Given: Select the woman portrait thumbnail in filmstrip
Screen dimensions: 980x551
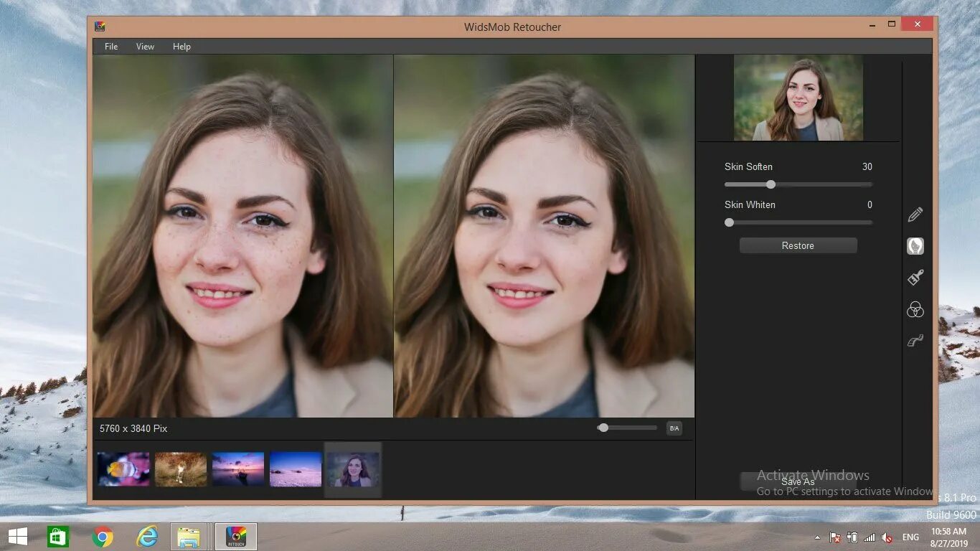Looking at the screenshot, I should [x=353, y=469].
